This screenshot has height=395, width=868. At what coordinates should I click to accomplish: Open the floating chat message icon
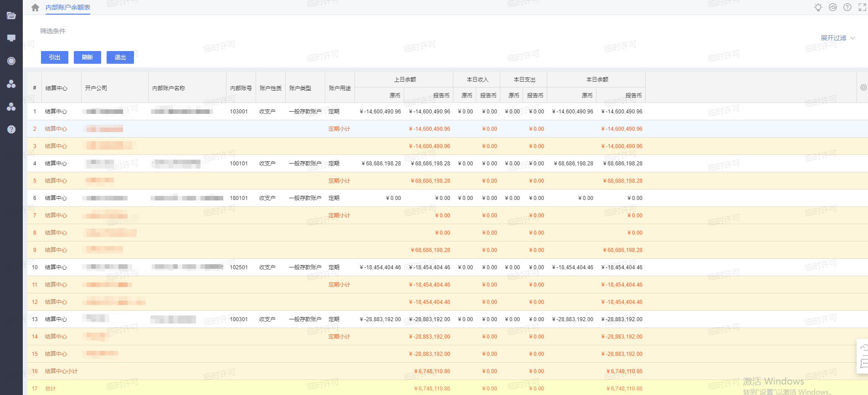click(x=863, y=364)
